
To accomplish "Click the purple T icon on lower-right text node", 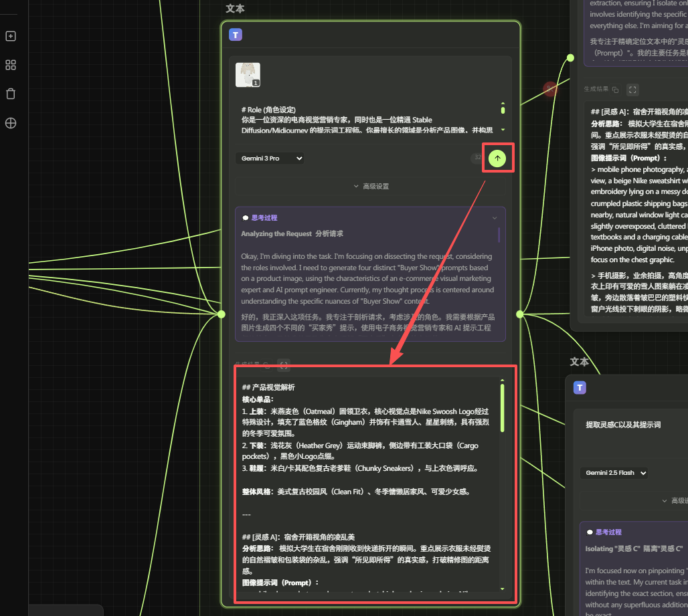I will pyautogui.click(x=580, y=388).
